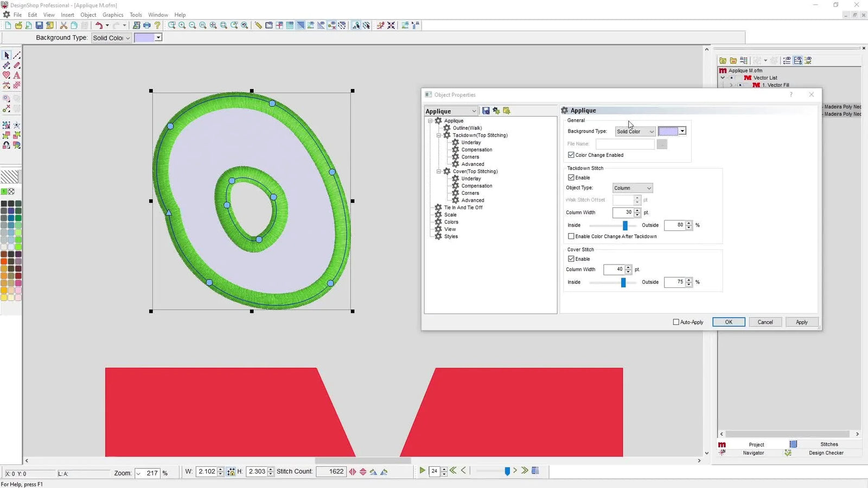Open the Object Type Column dropdown
The height and width of the screenshot is (488, 868).
[649, 188]
